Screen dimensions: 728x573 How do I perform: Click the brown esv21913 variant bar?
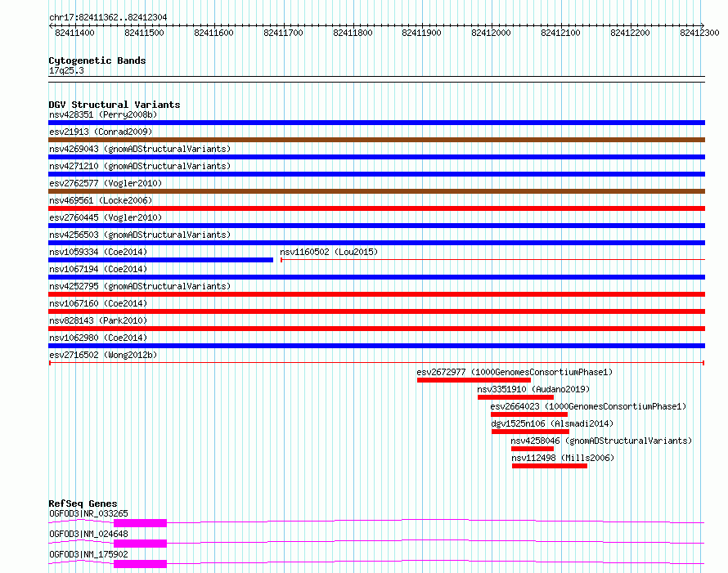[x=376, y=140]
